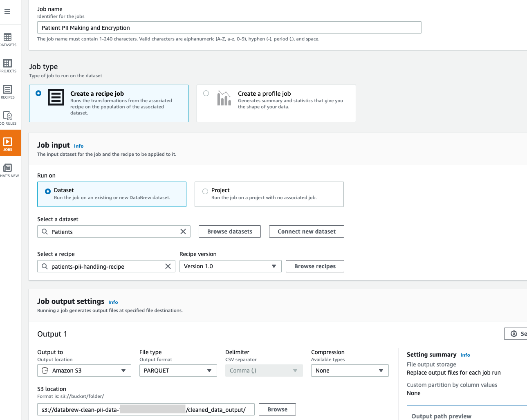Choose Run on Dataset radio option
This screenshot has height=420, width=527.
(112, 194)
